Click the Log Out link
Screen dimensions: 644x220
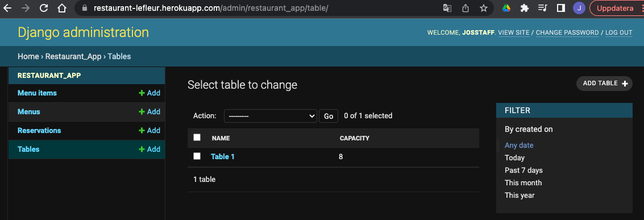618,32
